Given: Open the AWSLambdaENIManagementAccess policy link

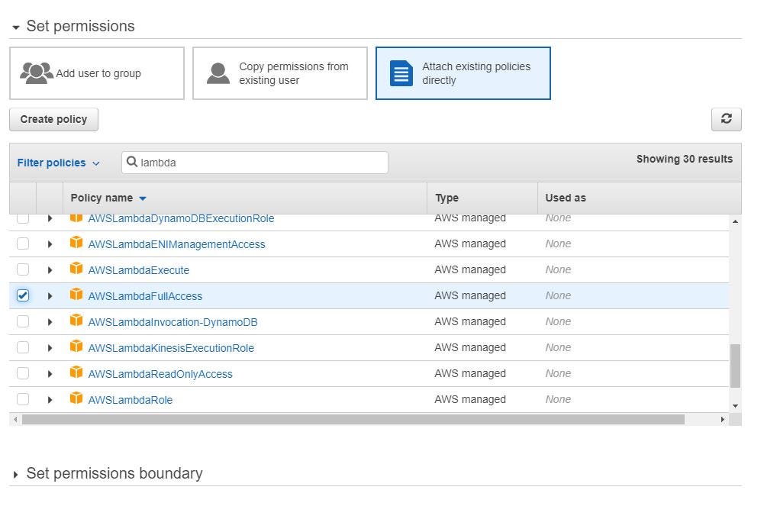Looking at the screenshot, I should 176,244.
